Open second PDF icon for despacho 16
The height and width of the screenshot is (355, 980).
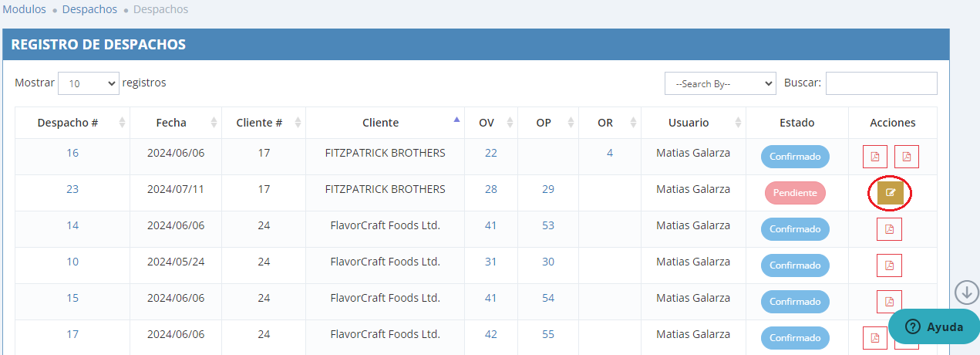[906, 157]
